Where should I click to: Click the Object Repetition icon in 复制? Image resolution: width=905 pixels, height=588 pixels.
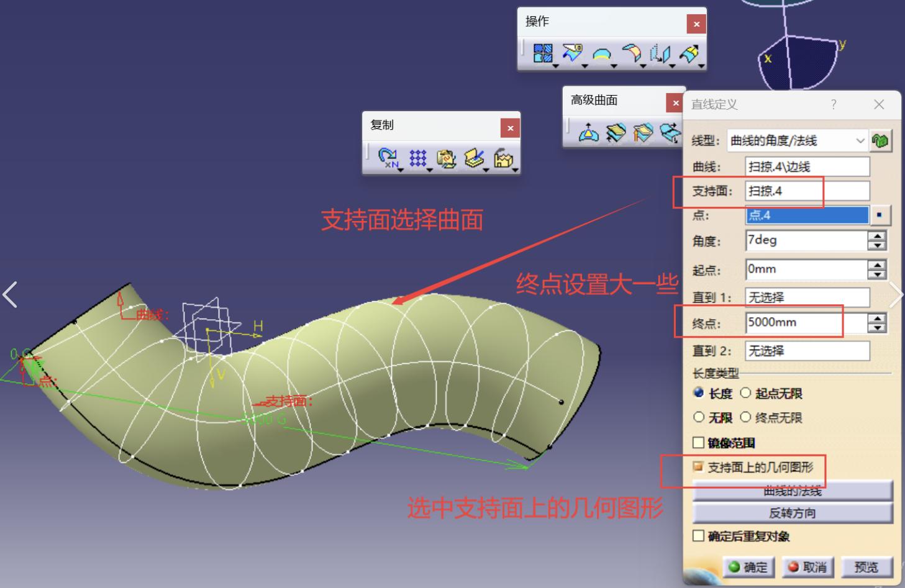[388, 159]
